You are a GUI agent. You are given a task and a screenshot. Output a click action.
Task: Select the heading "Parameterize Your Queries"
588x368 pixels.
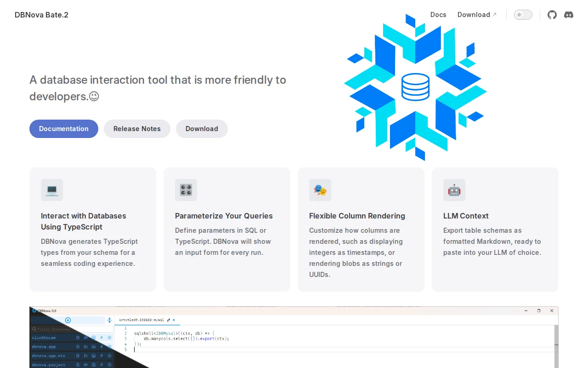point(224,216)
